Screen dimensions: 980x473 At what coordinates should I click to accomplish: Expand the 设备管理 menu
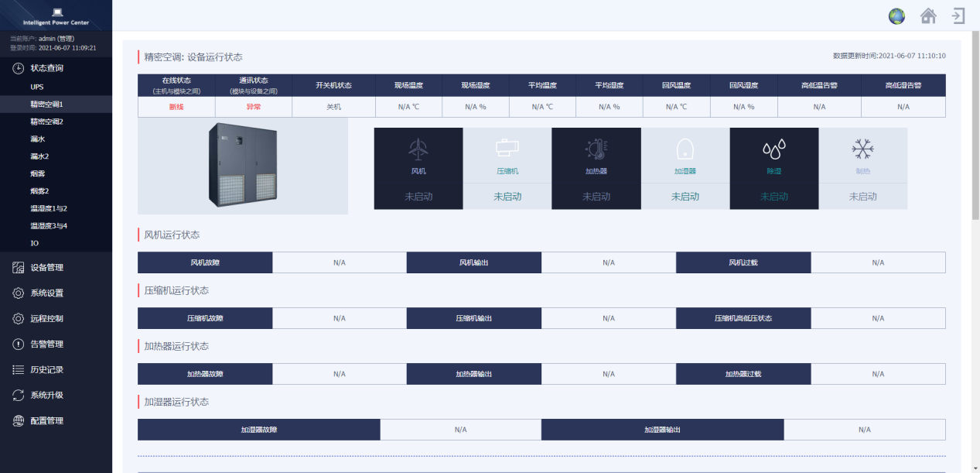46,268
